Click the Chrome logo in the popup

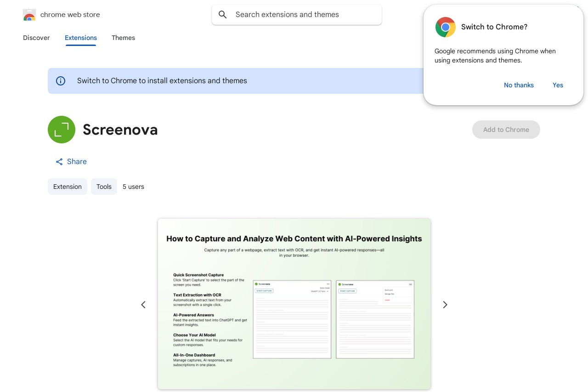point(446,27)
